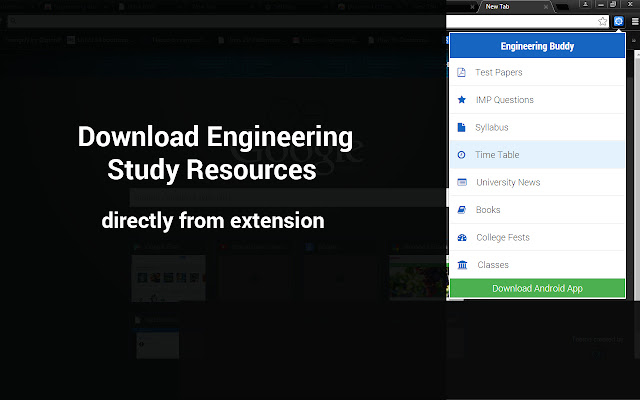This screenshot has height=400, width=640.
Task: Click the Download Android App button
Action: tap(537, 289)
